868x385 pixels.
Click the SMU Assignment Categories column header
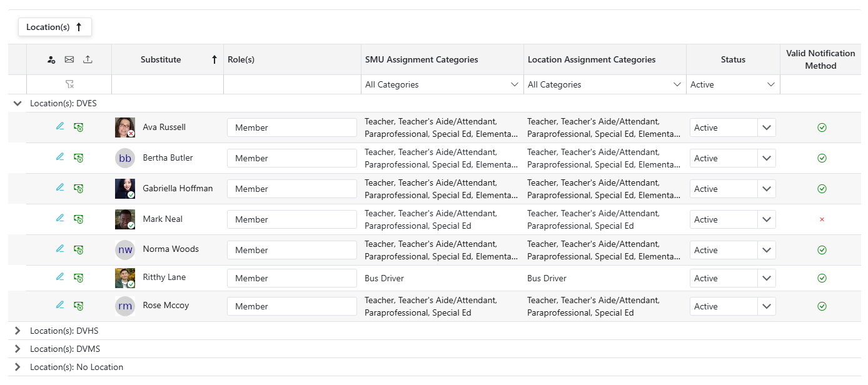point(443,59)
